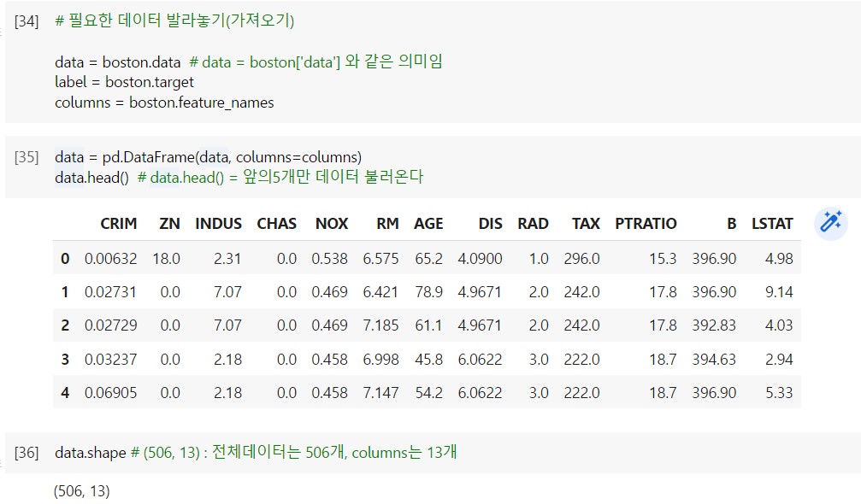Viewport: 861px width, 504px height.
Task: Click the code line 'label = boston.target'
Action: click(x=124, y=82)
